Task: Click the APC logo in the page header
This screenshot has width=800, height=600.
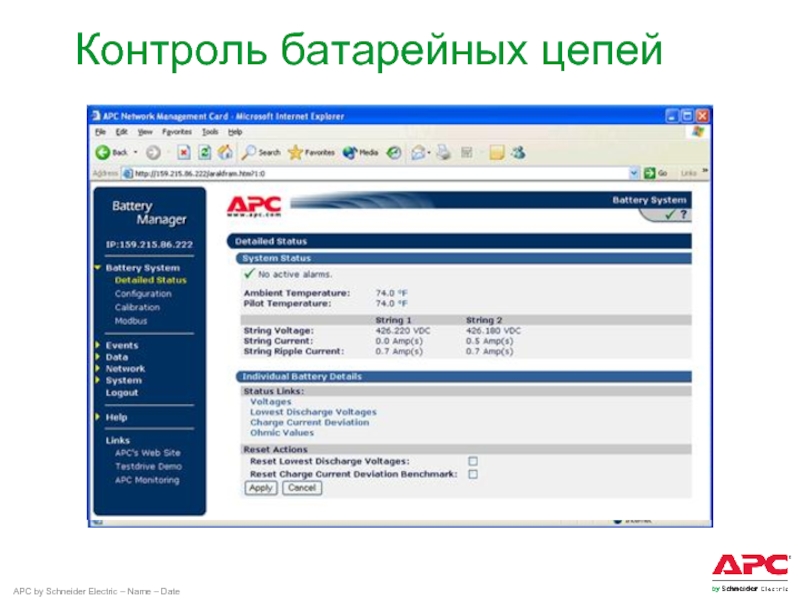Action: pyautogui.click(x=254, y=207)
